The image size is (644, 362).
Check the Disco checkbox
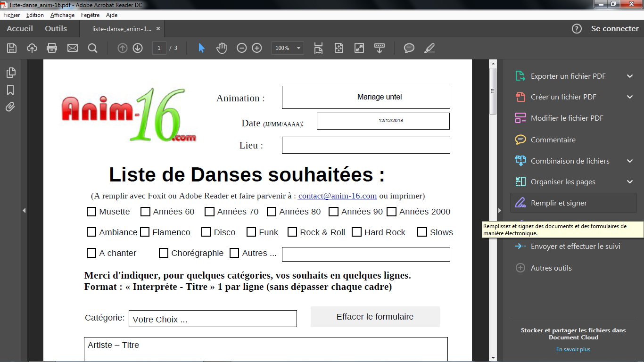coord(206,232)
